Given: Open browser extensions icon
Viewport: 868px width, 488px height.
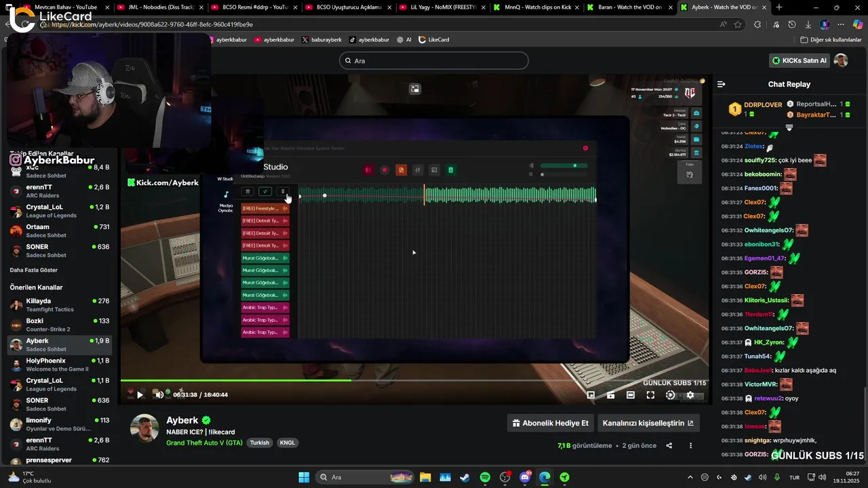Looking at the screenshot, I should tap(757, 24).
